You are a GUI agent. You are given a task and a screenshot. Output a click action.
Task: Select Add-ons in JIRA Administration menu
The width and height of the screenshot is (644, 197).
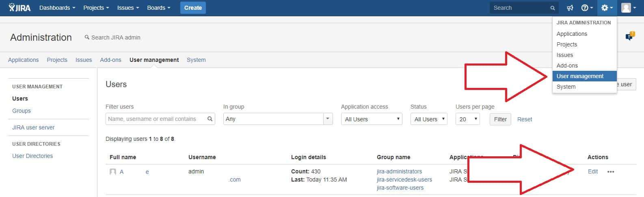(584, 66)
